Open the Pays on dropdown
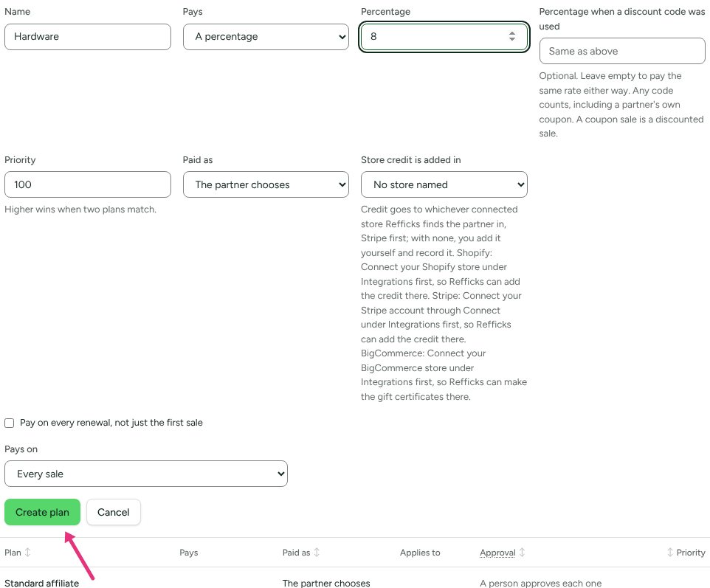The width and height of the screenshot is (710, 588). [x=146, y=474]
